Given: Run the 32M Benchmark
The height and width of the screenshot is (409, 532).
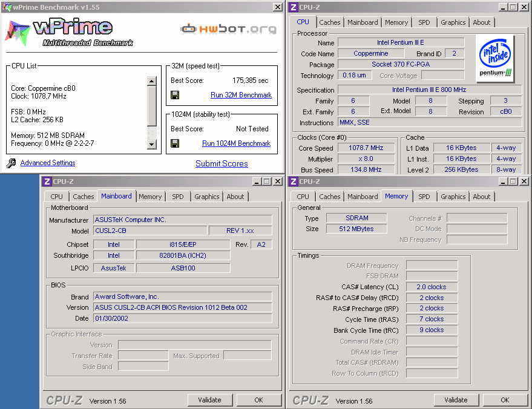Looking at the screenshot, I should (241, 95).
